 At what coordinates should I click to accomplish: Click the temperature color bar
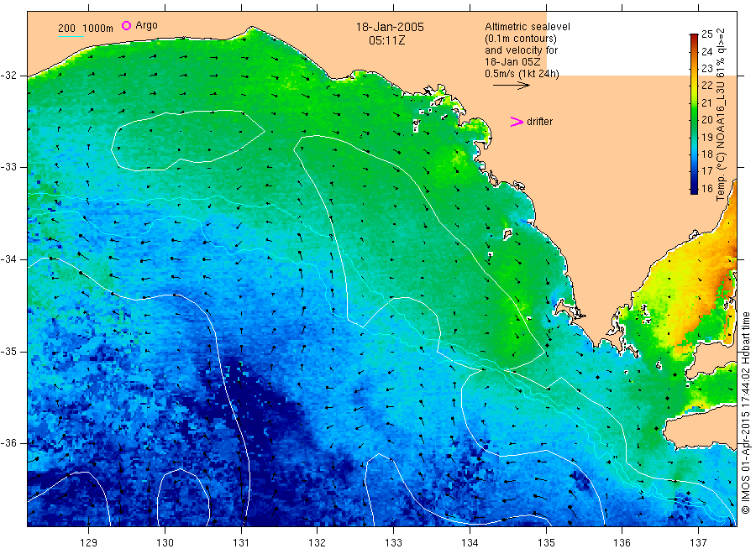click(694, 113)
